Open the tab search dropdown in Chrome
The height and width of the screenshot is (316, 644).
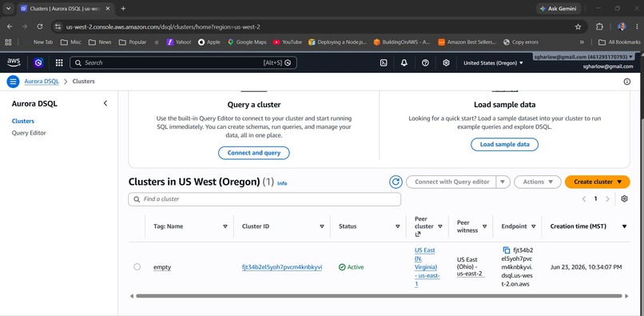point(8,9)
